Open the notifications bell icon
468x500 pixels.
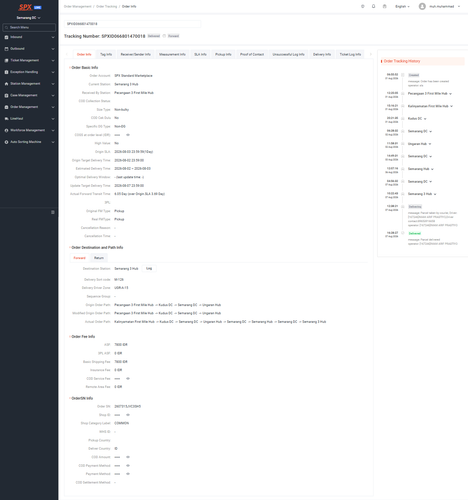coord(373,6)
